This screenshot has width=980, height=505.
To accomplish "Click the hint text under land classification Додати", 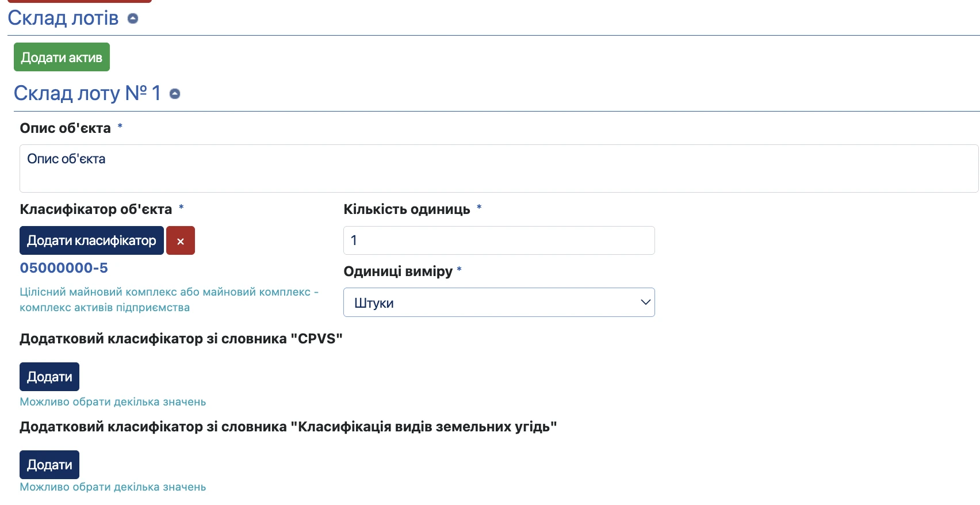I will point(113,487).
